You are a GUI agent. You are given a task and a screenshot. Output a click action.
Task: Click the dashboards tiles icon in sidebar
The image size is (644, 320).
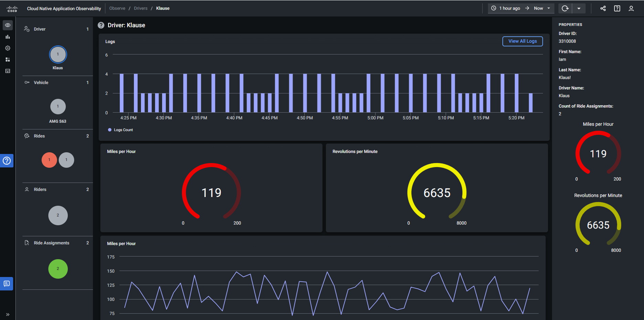[x=8, y=60]
